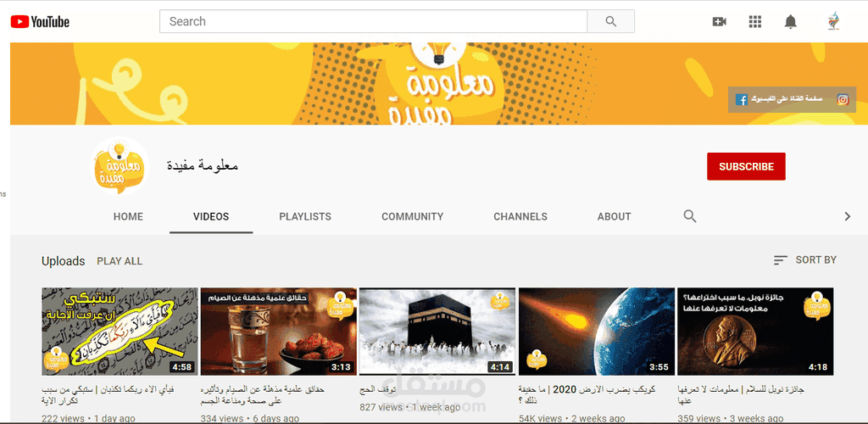Click the 54K views text

[540, 418]
